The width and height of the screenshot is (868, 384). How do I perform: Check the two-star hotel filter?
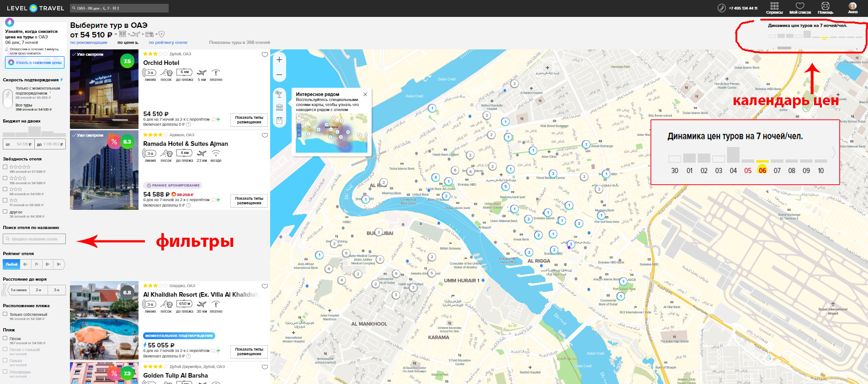5,200
